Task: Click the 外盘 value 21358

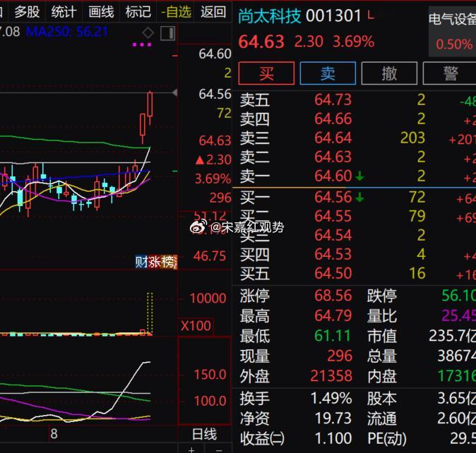Action: point(331,376)
